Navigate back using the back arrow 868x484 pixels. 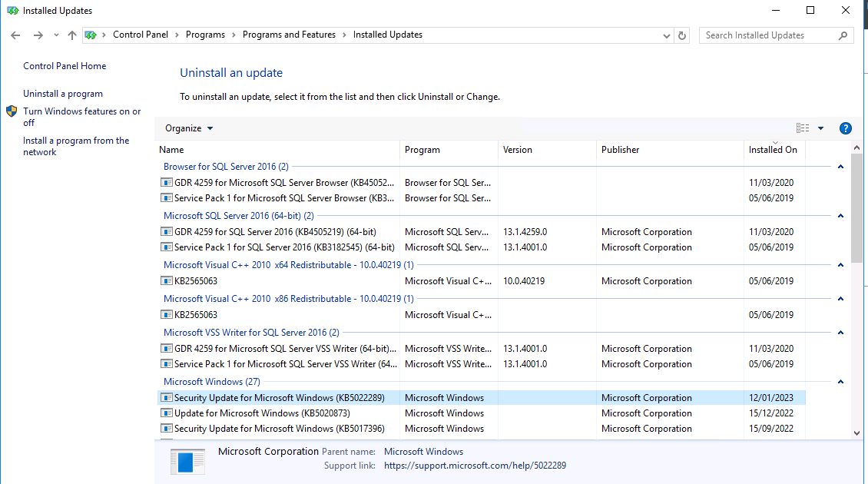[x=15, y=35]
